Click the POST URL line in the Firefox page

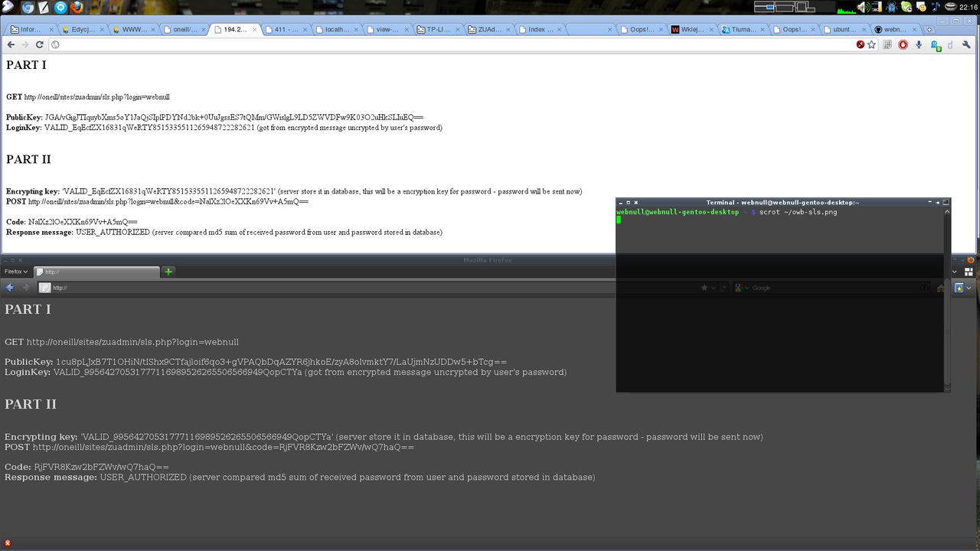coord(209,447)
